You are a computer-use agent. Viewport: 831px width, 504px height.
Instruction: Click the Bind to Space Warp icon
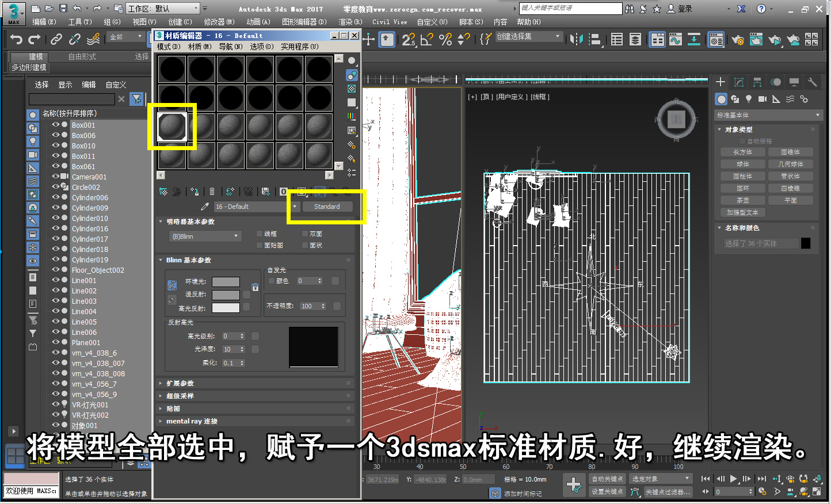coord(93,39)
